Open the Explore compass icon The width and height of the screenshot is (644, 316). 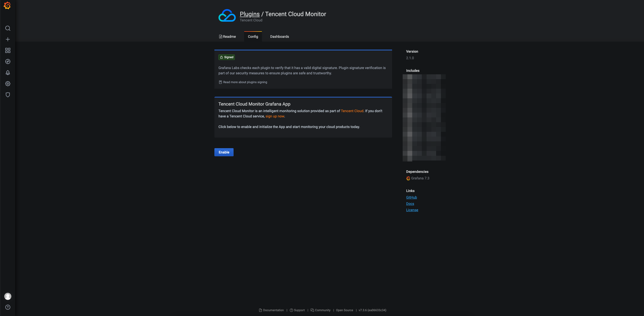coord(8,61)
